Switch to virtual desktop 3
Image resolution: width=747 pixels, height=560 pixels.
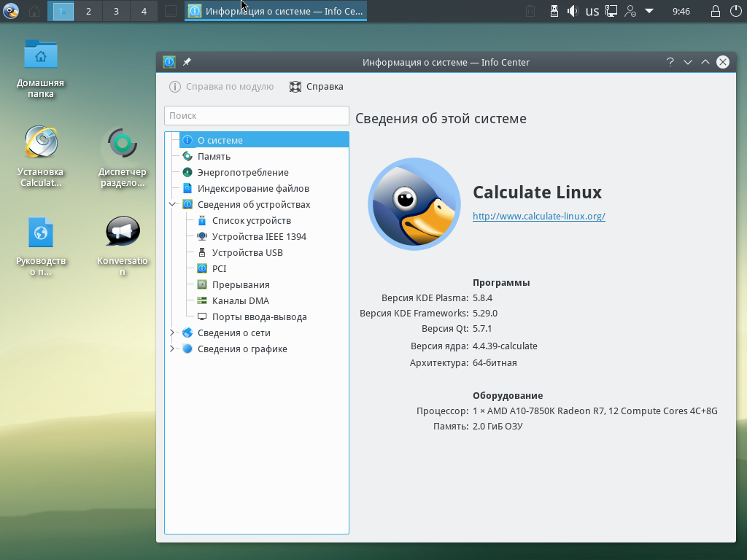click(x=116, y=11)
